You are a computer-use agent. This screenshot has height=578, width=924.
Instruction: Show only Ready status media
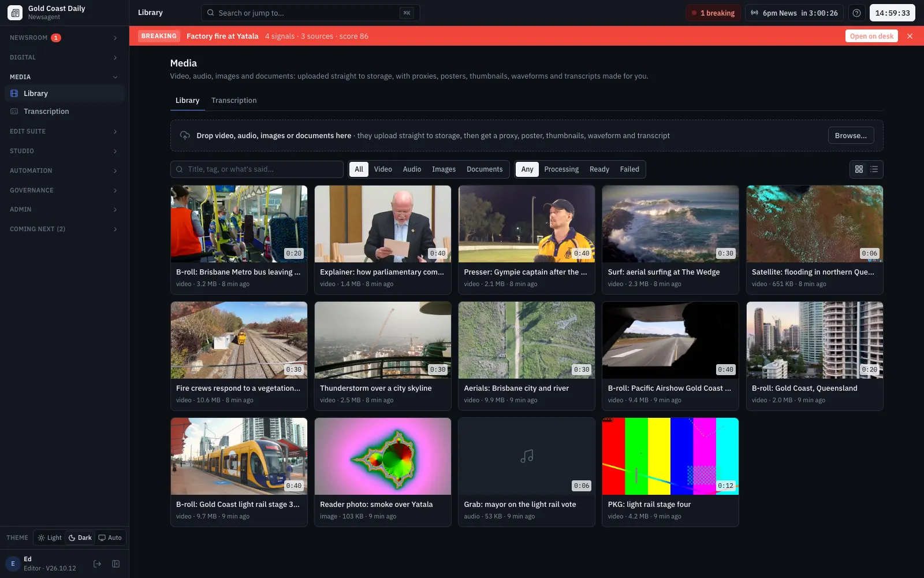pyautogui.click(x=599, y=169)
